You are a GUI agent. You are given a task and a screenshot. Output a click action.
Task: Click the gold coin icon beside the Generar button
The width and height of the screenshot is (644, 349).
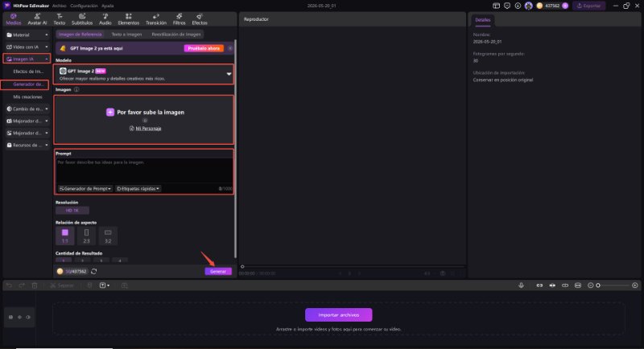tap(60, 272)
